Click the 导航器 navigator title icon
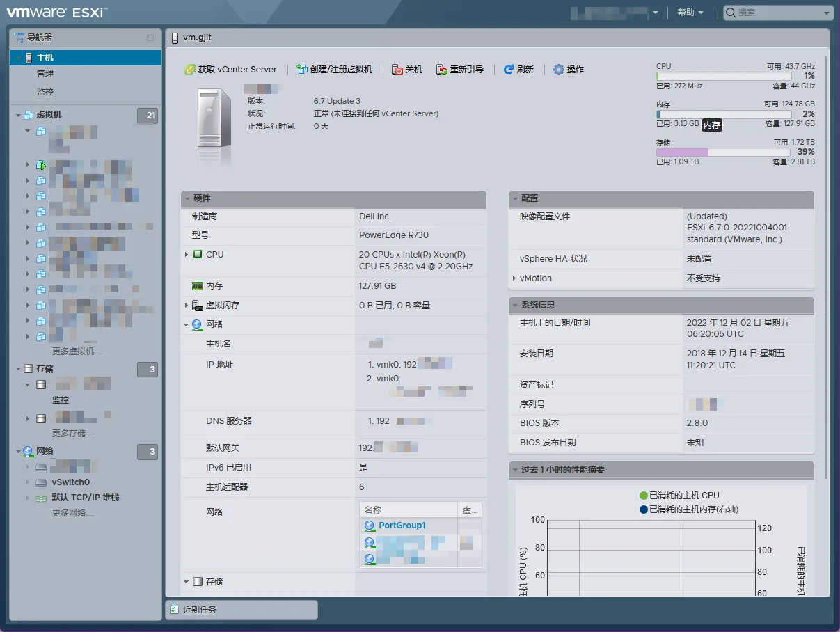840x632 pixels. (19, 37)
